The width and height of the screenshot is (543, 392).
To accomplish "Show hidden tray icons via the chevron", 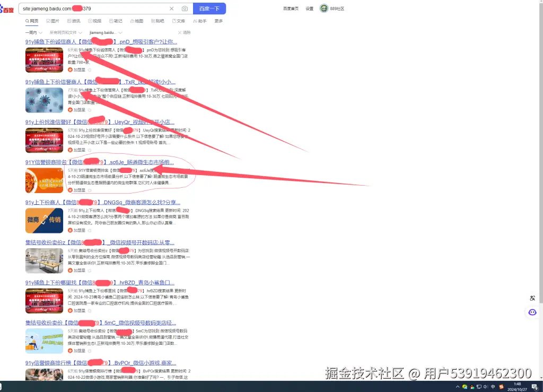I will pos(458,387).
